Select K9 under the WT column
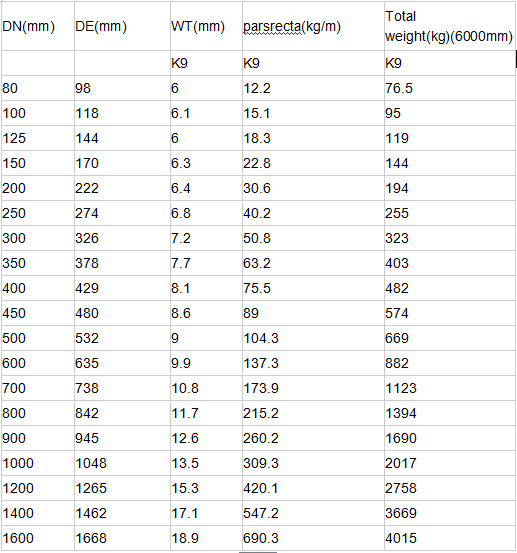This screenshot has height=553, width=517. pos(206,63)
